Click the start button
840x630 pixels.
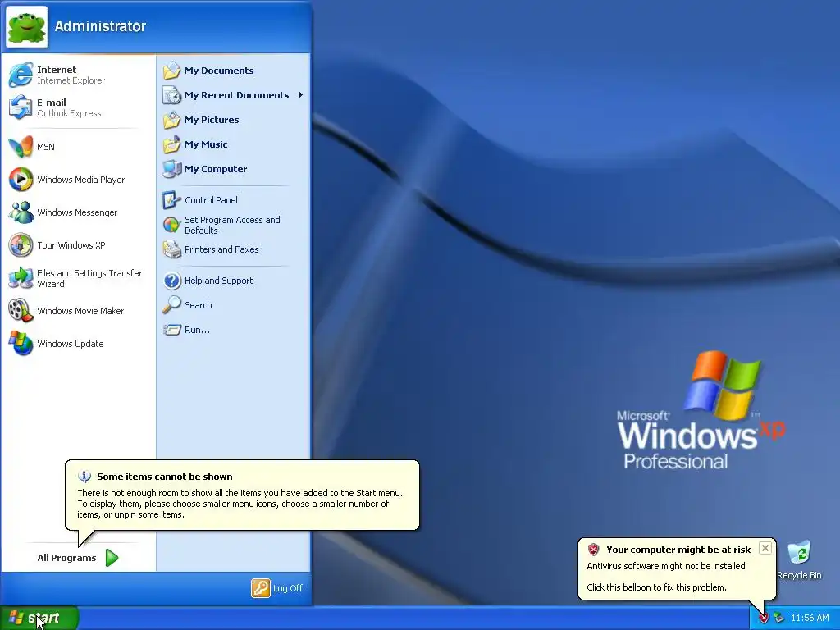pyautogui.click(x=39, y=619)
